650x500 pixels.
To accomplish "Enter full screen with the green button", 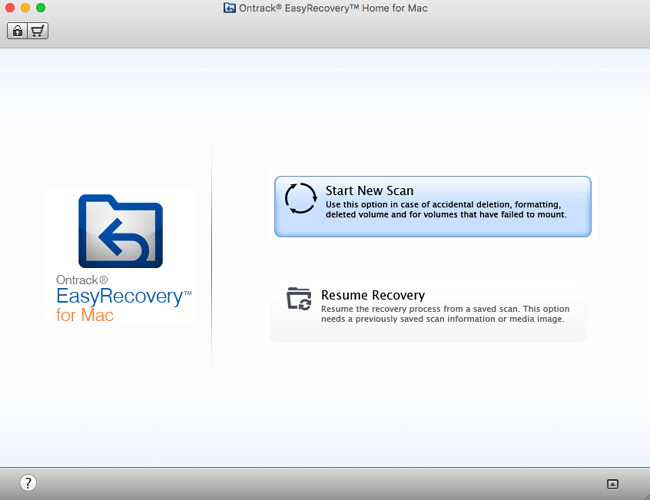I will tap(41, 8).
